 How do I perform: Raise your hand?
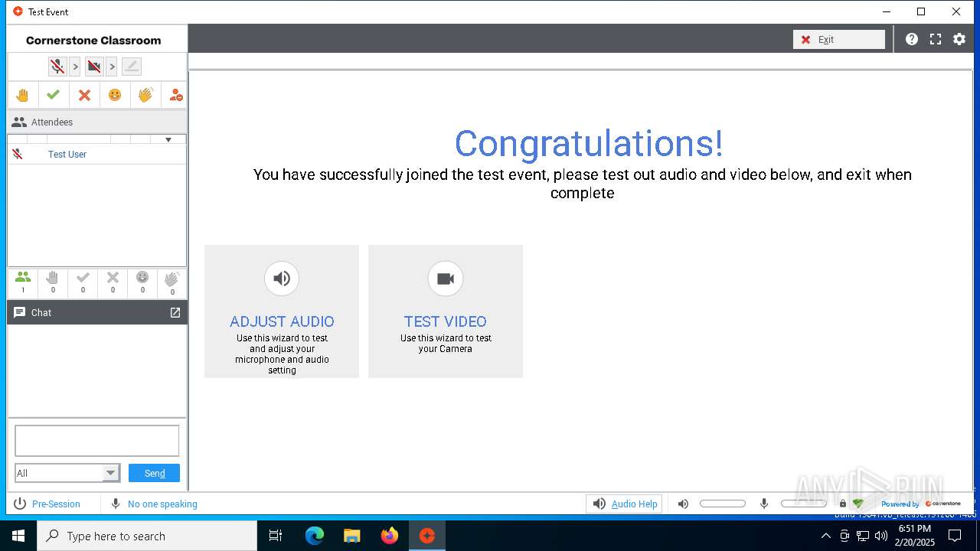pyautogui.click(x=22, y=95)
